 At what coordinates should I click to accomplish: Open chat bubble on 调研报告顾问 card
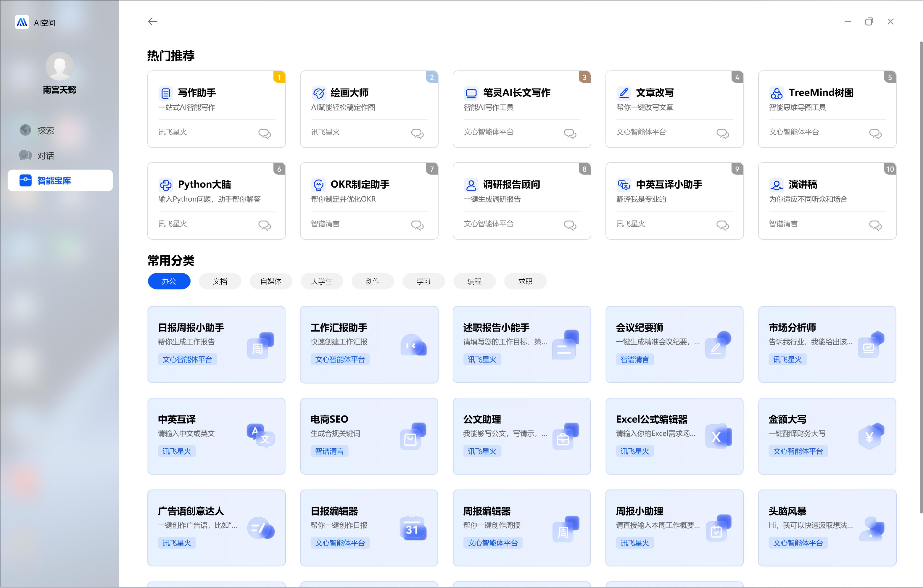click(x=570, y=226)
